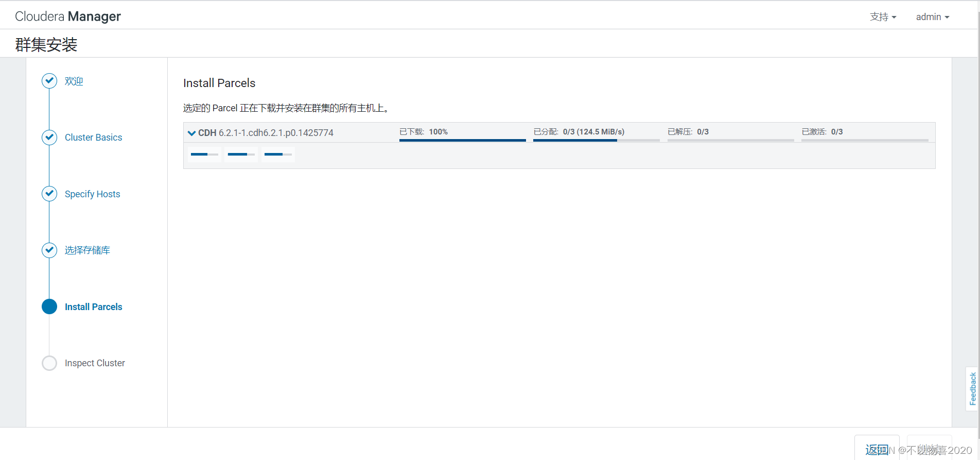
Task: Click the Install Parcels heading
Action: pos(219,83)
